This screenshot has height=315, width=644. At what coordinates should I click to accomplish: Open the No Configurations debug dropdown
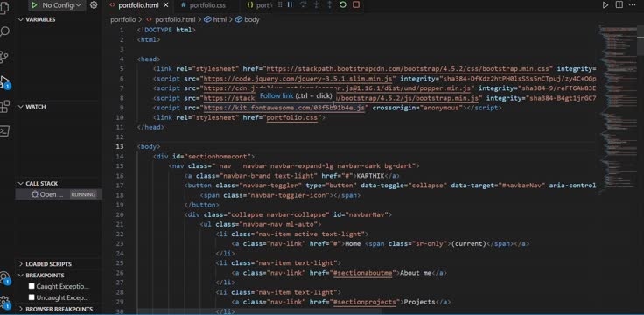(x=62, y=5)
